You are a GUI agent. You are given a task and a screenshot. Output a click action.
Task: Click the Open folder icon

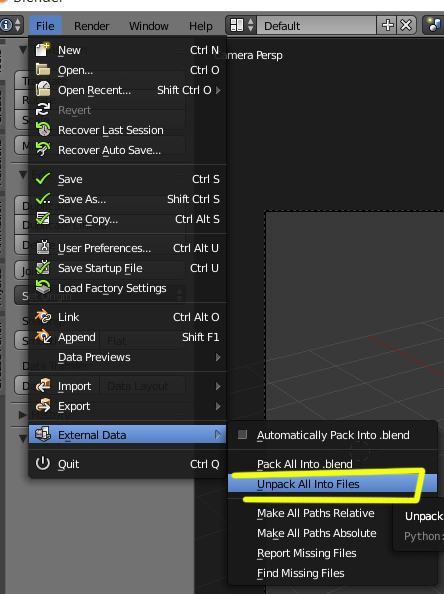click(x=43, y=70)
